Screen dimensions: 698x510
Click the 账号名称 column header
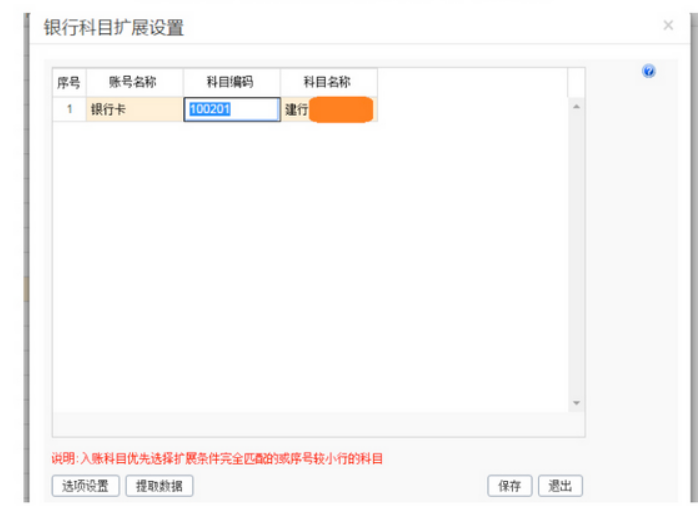coord(134,82)
